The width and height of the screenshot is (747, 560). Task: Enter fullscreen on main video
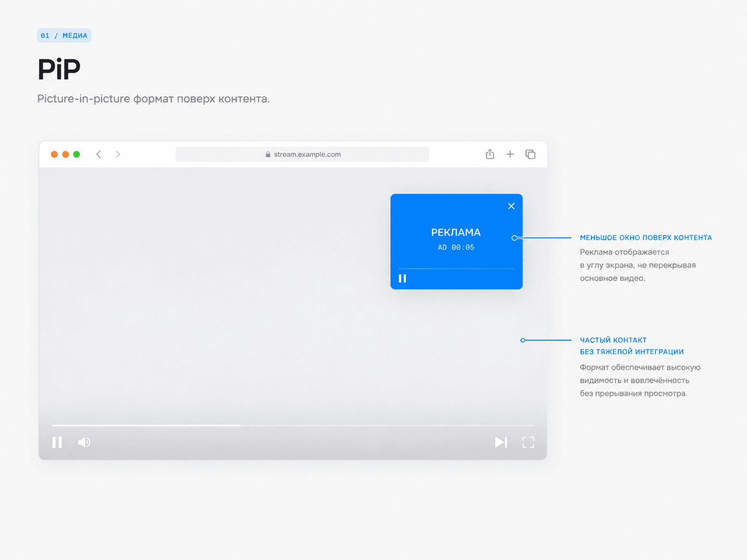[x=528, y=442]
